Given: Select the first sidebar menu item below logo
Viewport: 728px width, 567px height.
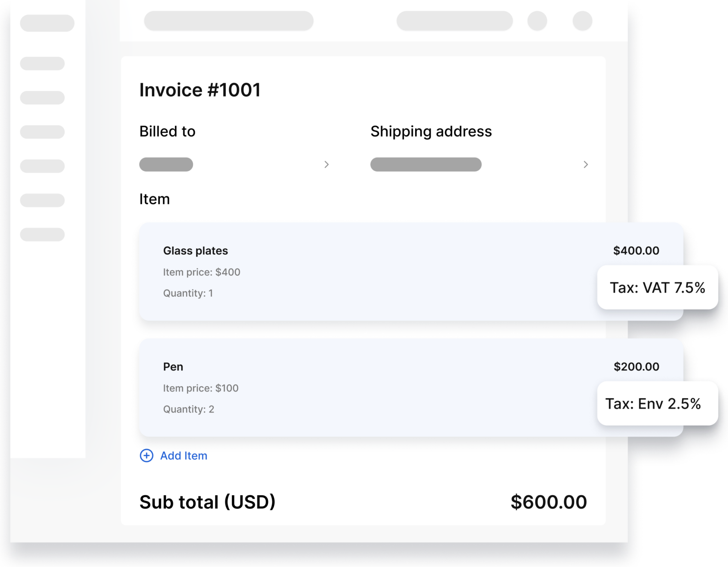Looking at the screenshot, I should point(42,64).
